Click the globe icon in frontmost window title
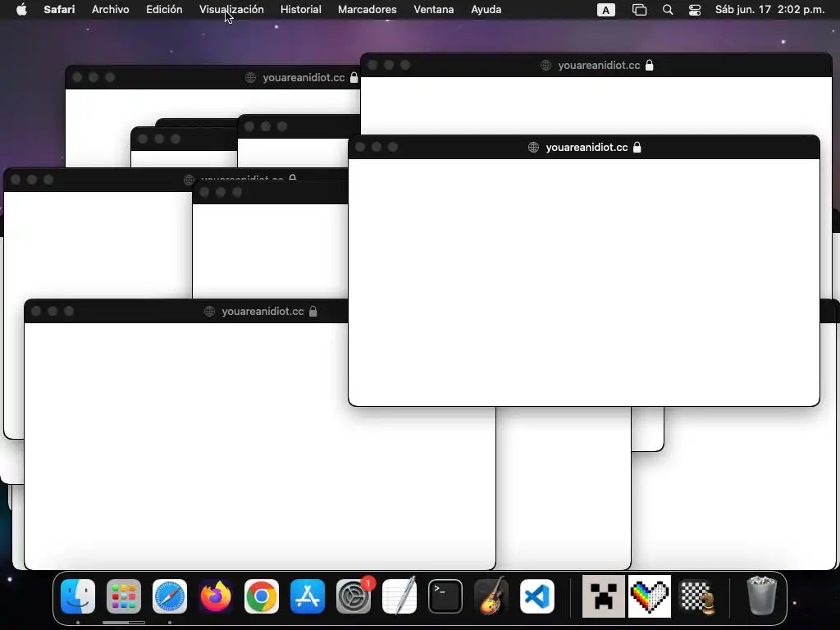This screenshot has width=840, height=630. [x=533, y=148]
